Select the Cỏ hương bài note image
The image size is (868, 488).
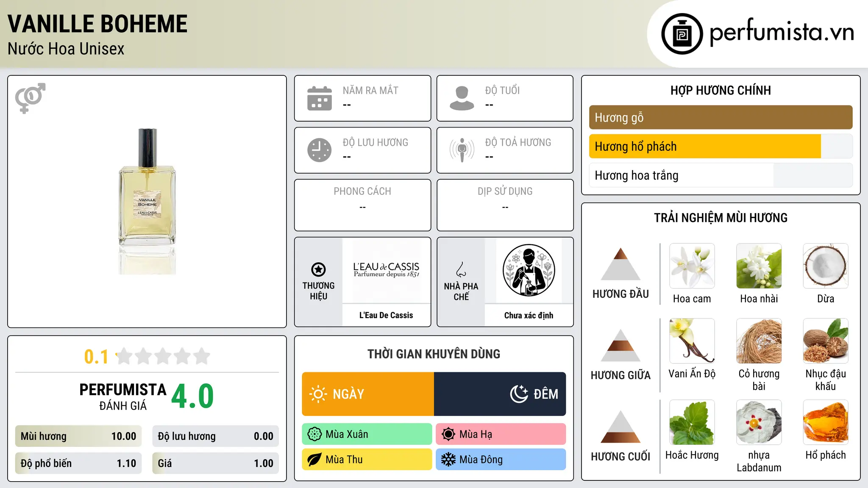click(x=759, y=341)
